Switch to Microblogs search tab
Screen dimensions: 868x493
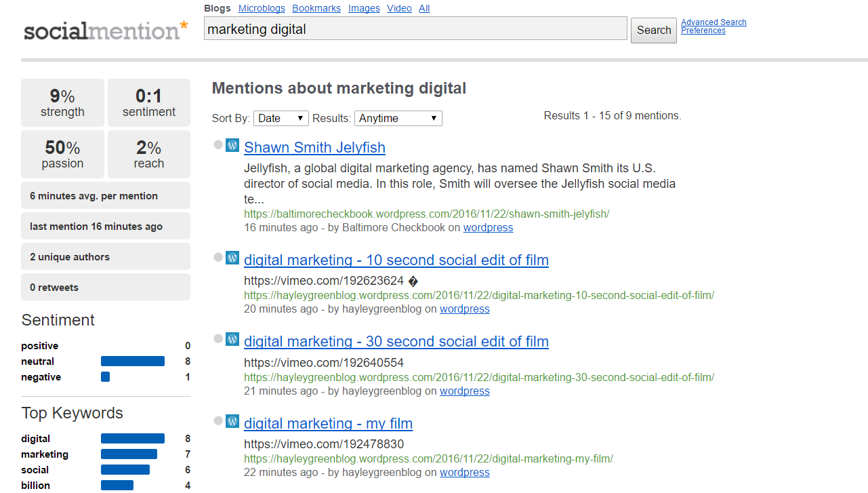[262, 8]
